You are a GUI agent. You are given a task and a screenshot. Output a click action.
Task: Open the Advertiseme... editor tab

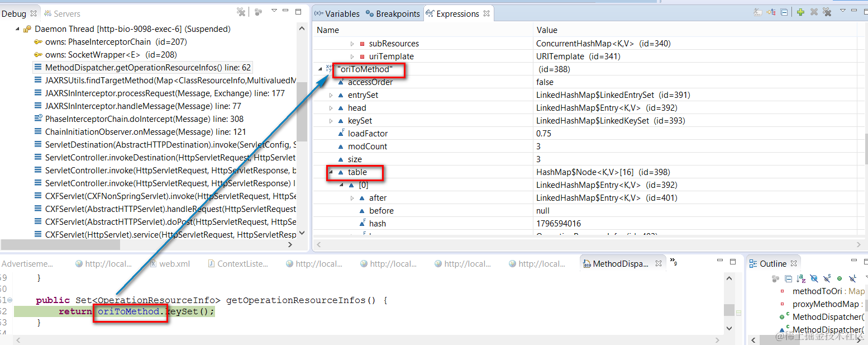pyautogui.click(x=27, y=263)
